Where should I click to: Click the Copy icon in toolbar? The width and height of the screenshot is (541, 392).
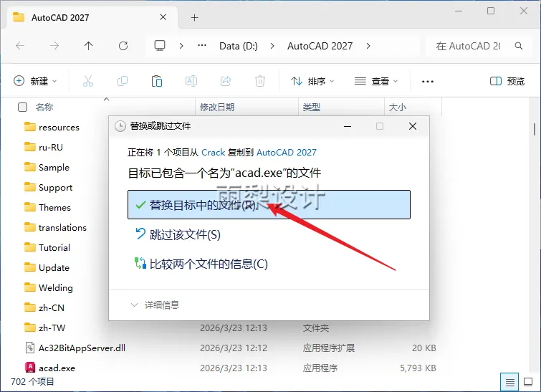(x=123, y=82)
